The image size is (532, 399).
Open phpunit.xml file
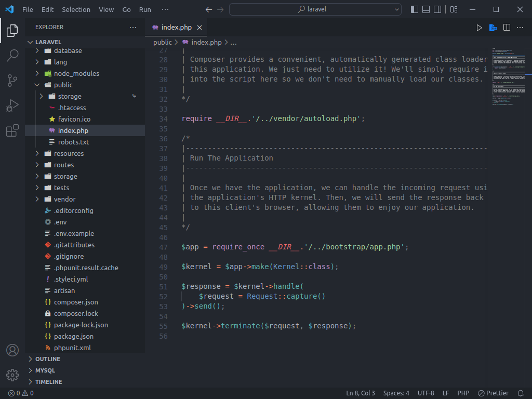[85, 348]
